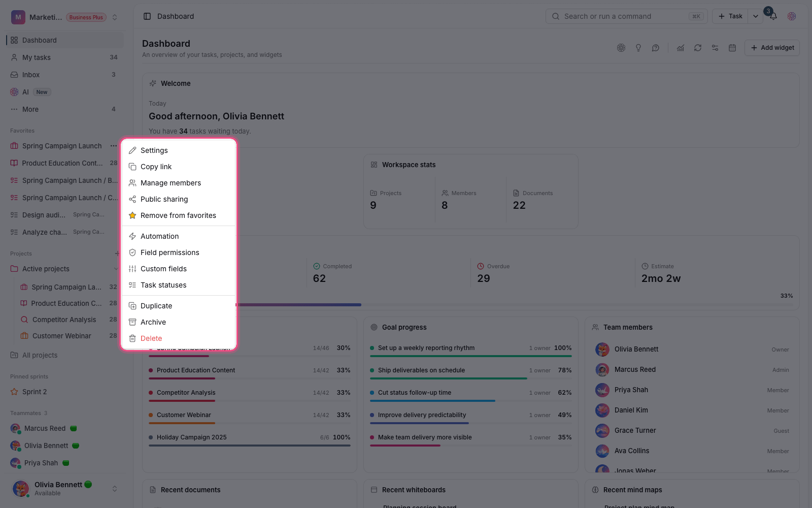Duplicate the project via menu
The height and width of the screenshot is (508, 812).
[x=179, y=306]
